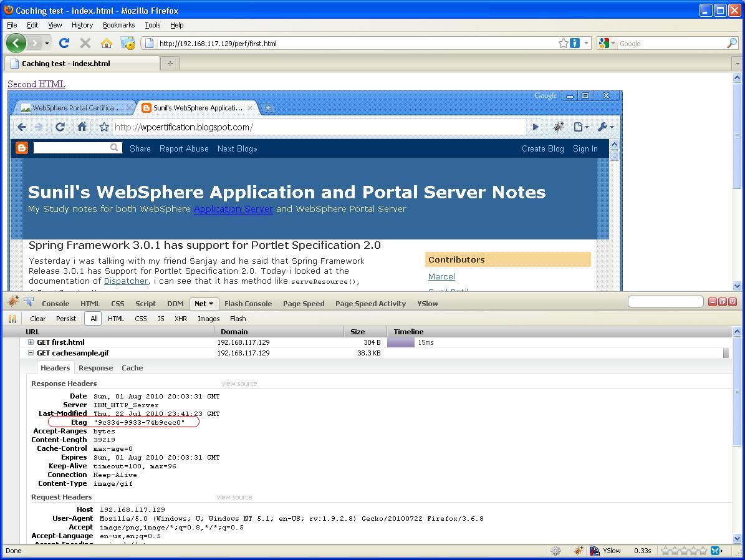Click the Second HTML link
The height and width of the screenshot is (560, 745).
click(36, 84)
